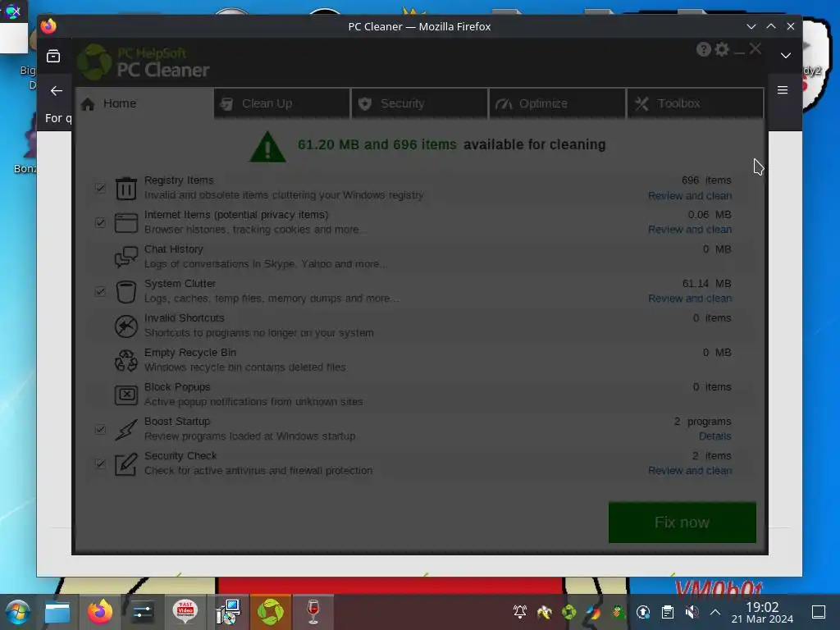Open the file manager from taskbar
This screenshot has width=840, height=630.
(x=57, y=612)
